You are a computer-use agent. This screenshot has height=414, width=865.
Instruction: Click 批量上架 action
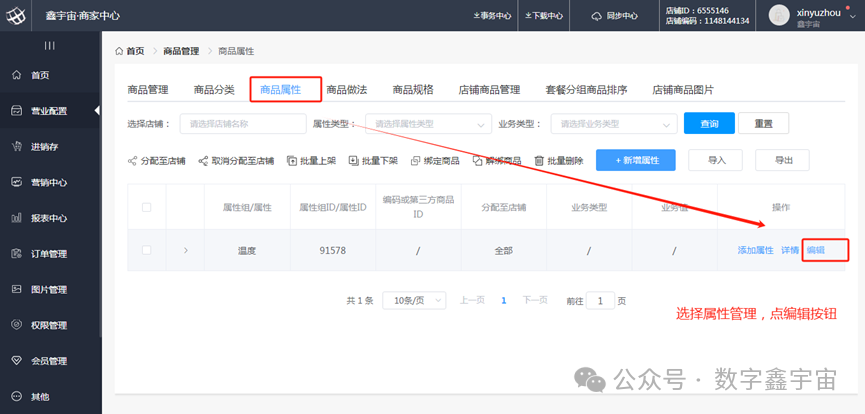pos(312,161)
